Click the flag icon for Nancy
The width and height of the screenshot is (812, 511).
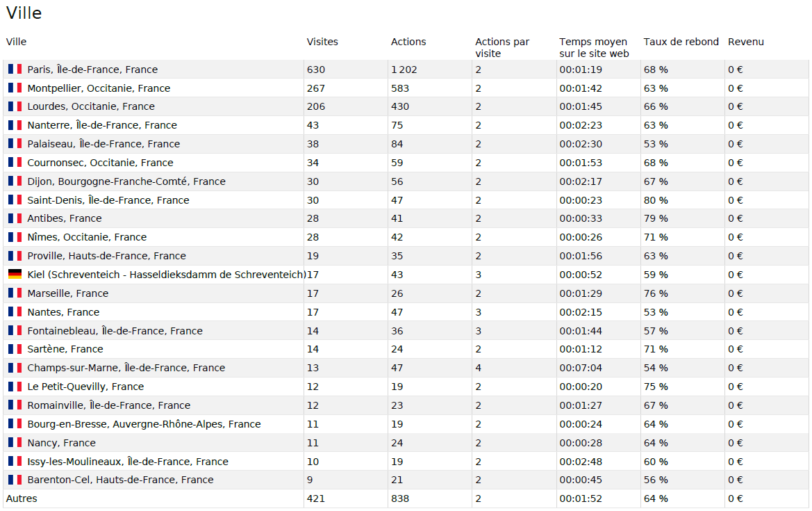coord(15,443)
